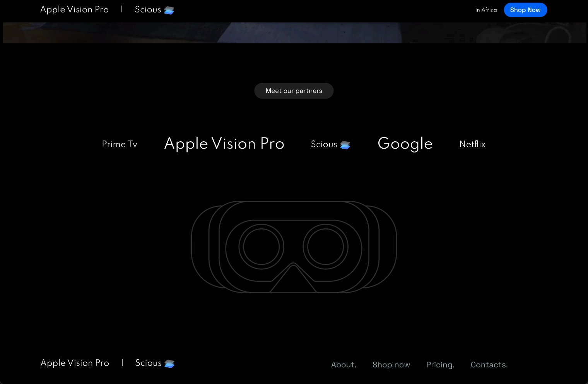Click the VR headset outline illustration
This screenshot has width=588, height=384.
click(294, 247)
